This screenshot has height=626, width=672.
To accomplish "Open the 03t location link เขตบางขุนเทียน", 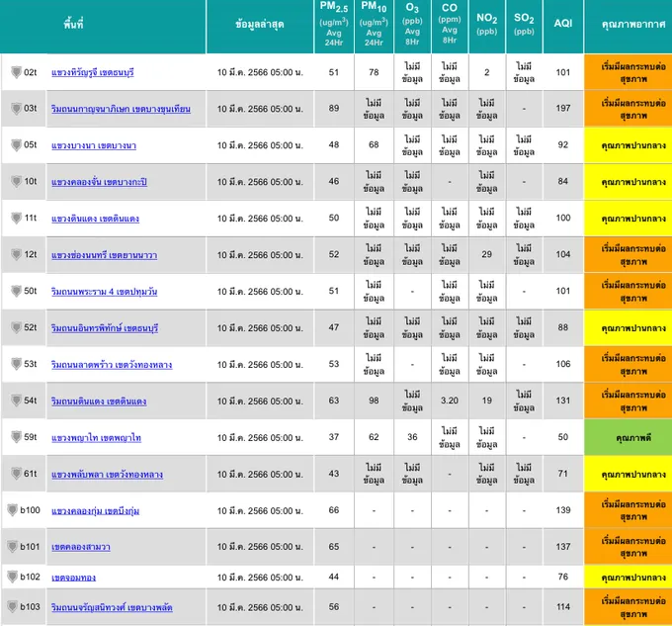I will tap(121, 109).
